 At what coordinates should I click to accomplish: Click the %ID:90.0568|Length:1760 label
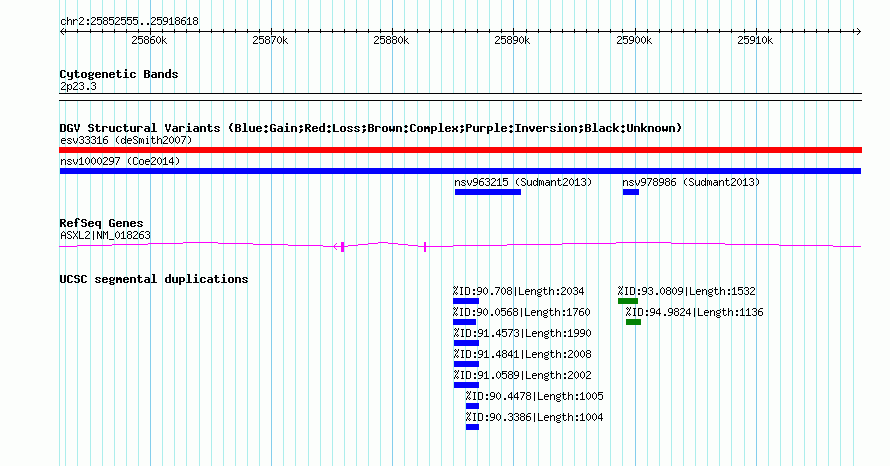(x=522, y=312)
